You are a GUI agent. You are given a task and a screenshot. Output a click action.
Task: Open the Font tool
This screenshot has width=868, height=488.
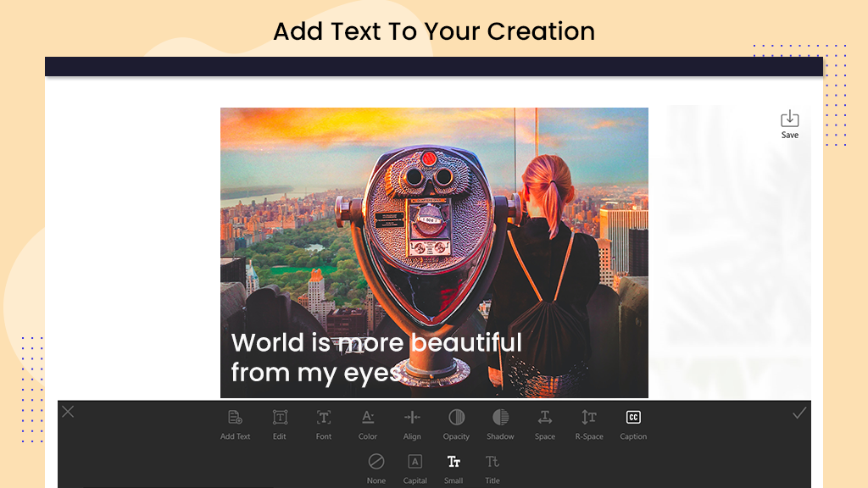[x=324, y=425]
